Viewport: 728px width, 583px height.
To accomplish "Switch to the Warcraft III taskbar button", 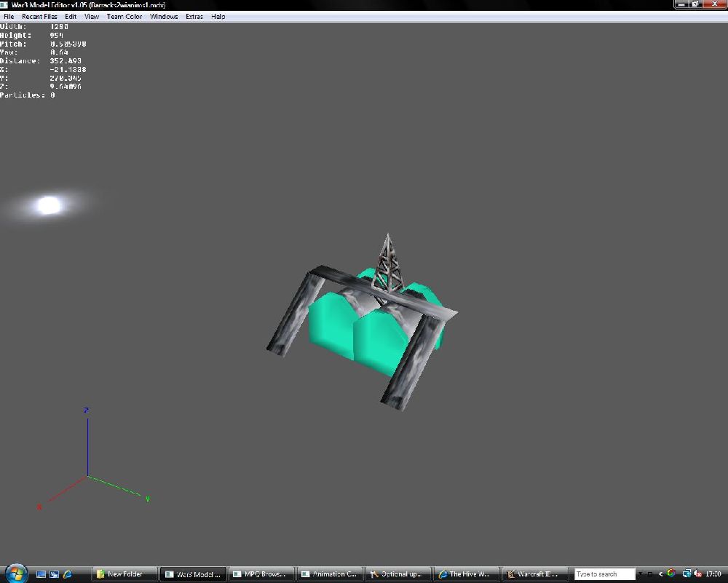I will pos(535,574).
